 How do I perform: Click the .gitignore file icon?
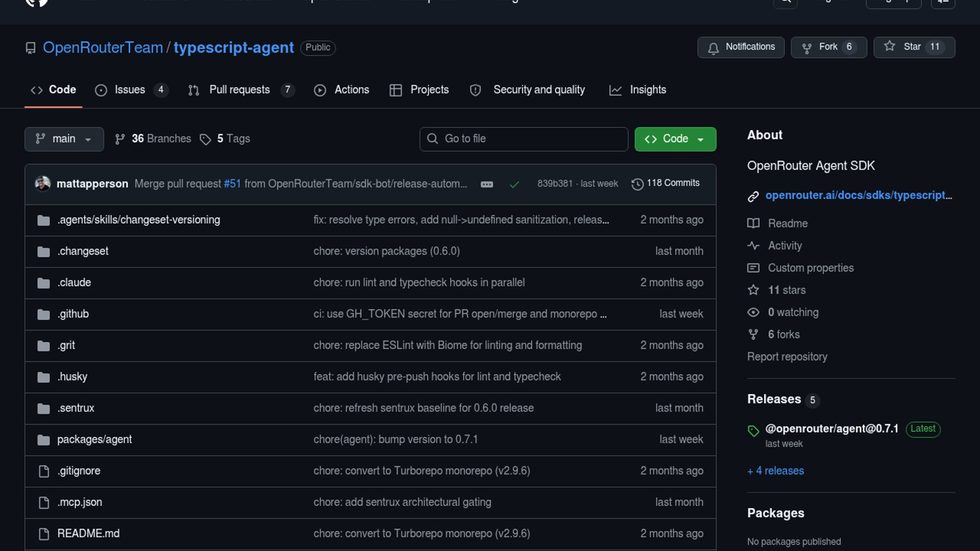point(44,471)
